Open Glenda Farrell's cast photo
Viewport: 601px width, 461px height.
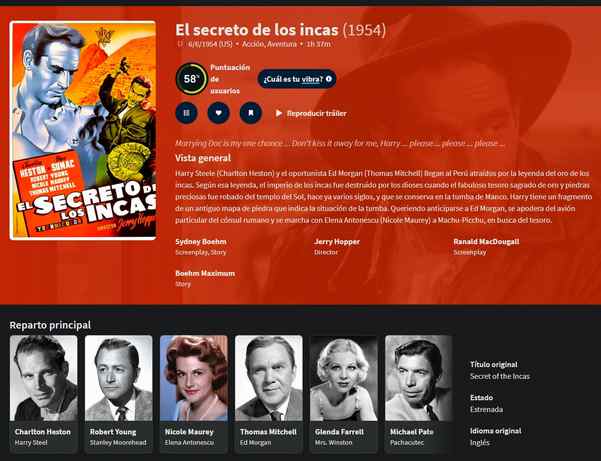pos(344,378)
